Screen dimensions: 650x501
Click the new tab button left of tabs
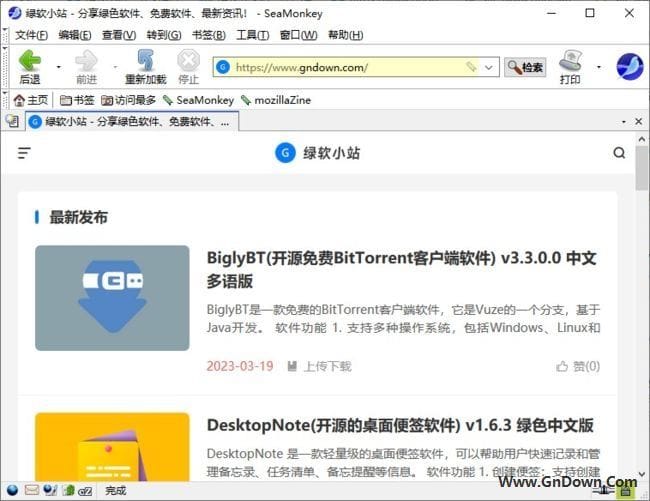point(12,121)
